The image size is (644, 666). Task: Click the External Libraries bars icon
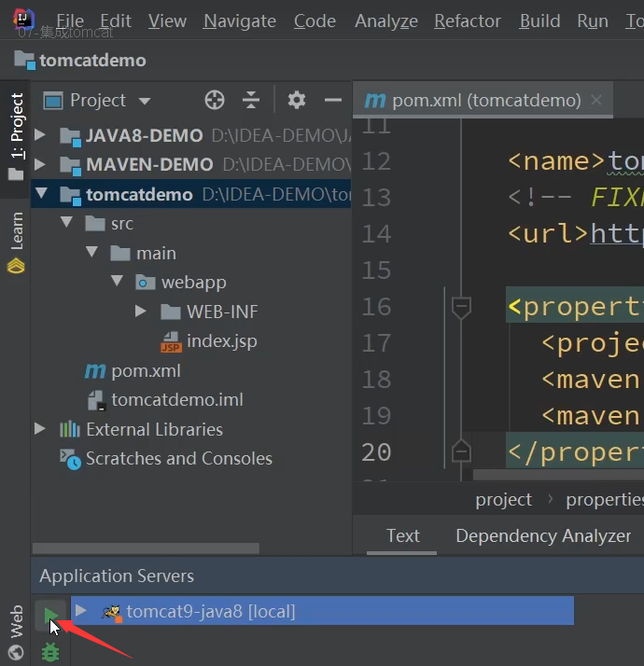click(70, 429)
